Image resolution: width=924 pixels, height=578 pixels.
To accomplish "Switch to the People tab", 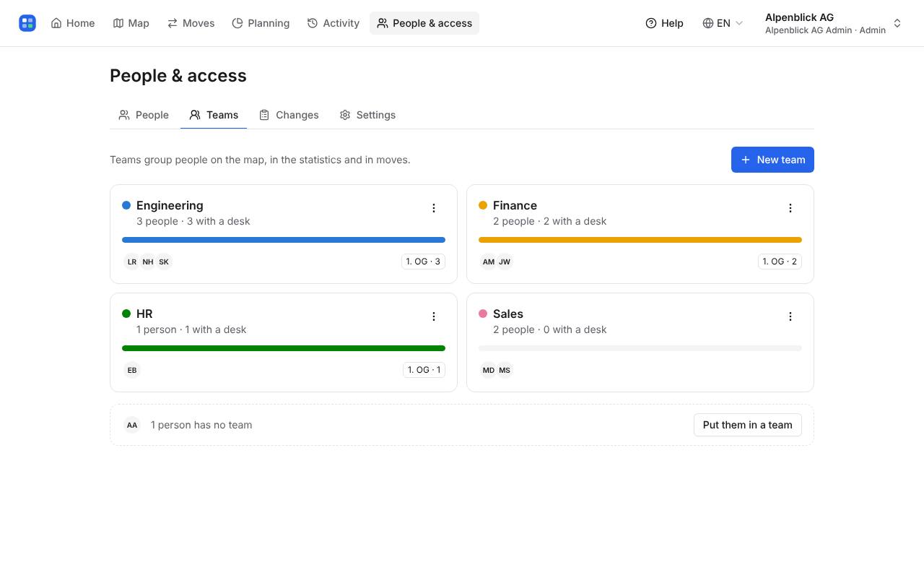I will pyautogui.click(x=144, y=115).
